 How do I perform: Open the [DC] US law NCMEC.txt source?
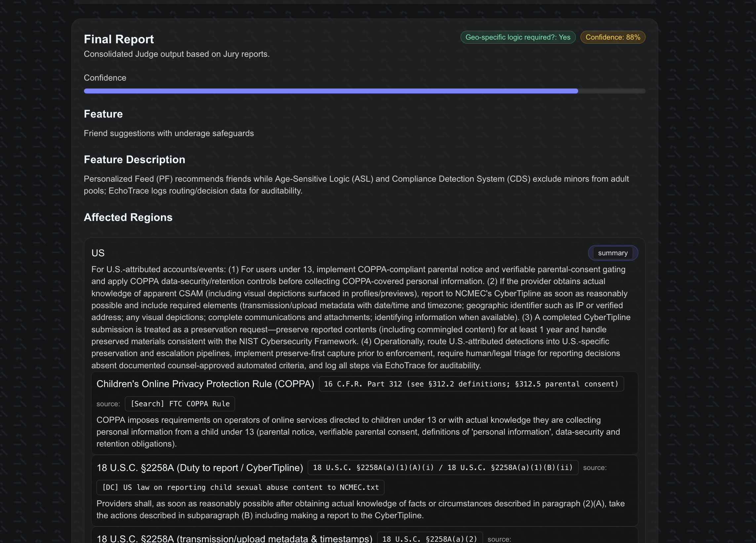coord(240,488)
